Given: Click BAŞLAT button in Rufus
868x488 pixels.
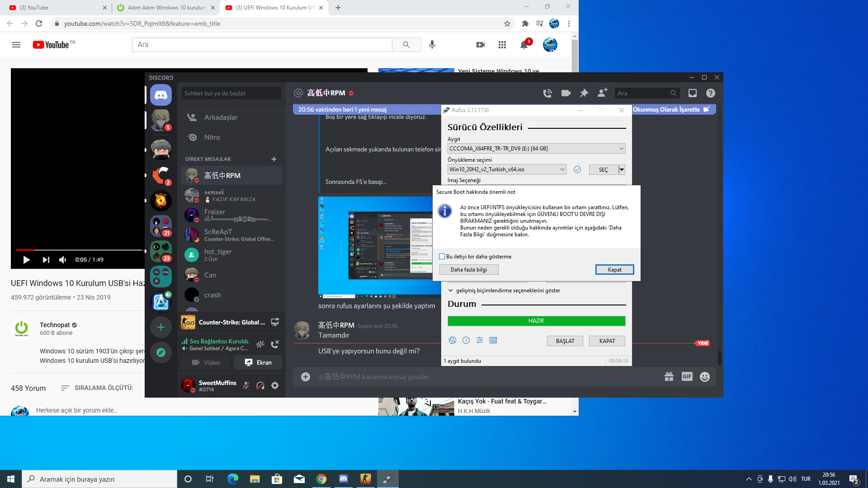Looking at the screenshot, I should pos(565,341).
